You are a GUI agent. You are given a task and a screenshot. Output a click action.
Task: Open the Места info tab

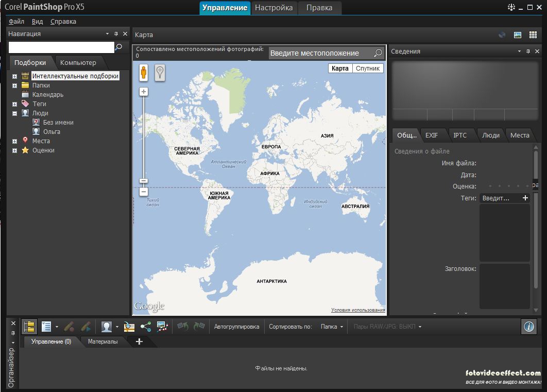pyautogui.click(x=520, y=135)
